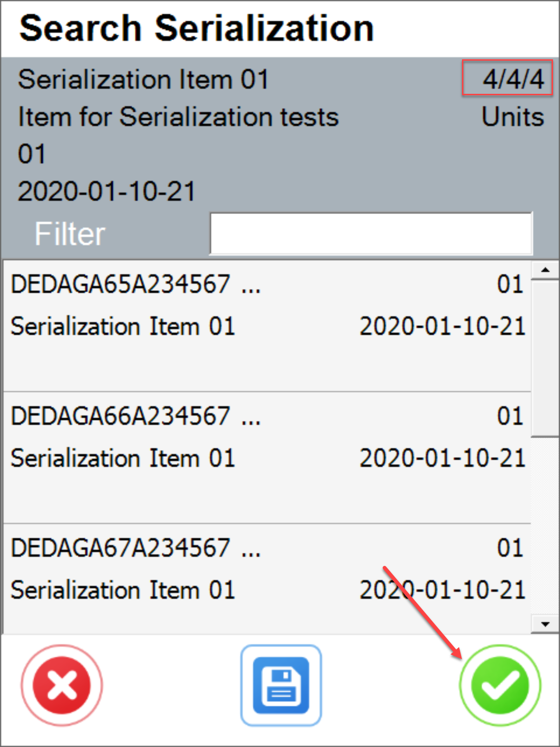Click the serial list scrollbar thumb
Viewport: 560px width, 747px height.
coord(545,357)
